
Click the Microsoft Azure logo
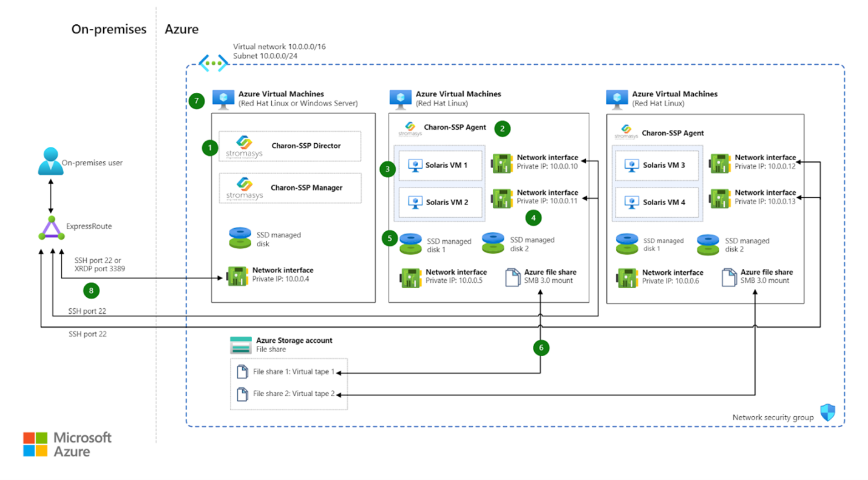pyautogui.click(x=67, y=444)
